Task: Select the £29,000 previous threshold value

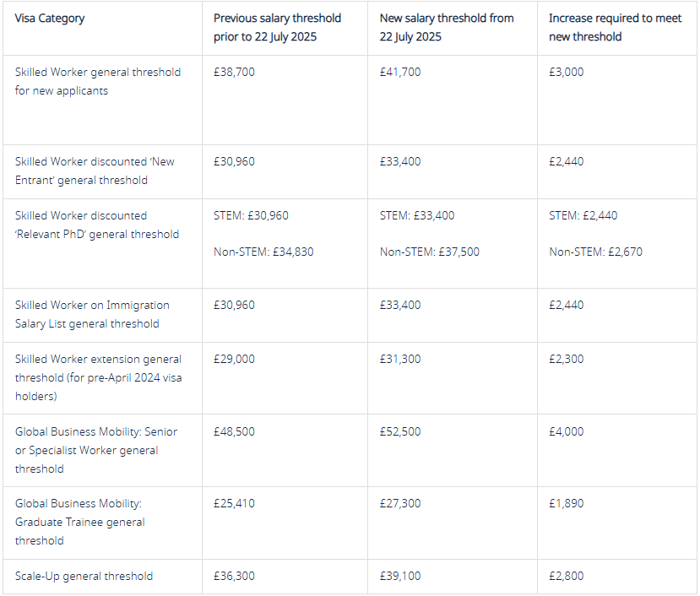Action: tap(234, 359)
